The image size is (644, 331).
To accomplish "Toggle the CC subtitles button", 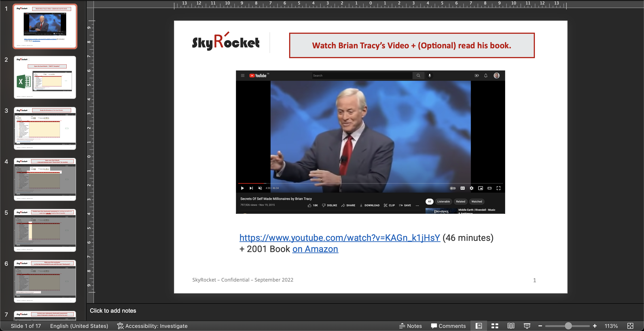I will (x=462, y=188).
